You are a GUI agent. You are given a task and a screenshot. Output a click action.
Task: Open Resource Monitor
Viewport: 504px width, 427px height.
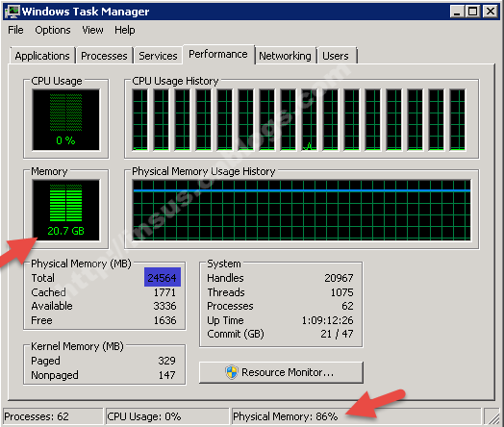(281, 372)
